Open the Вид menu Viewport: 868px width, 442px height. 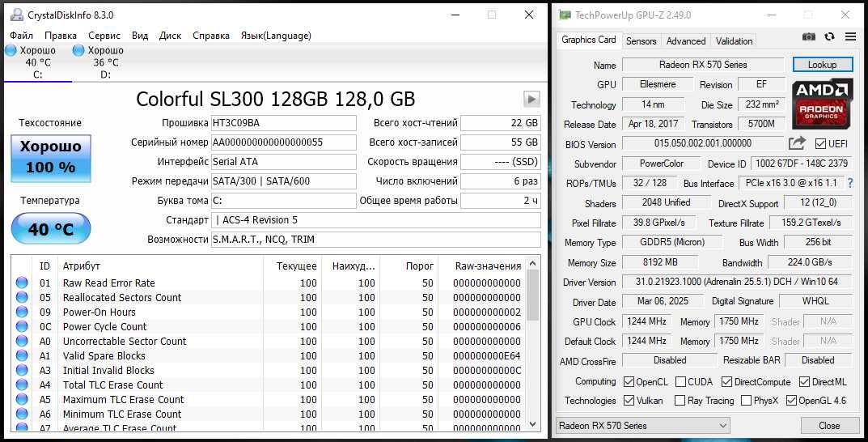[140, 36]
